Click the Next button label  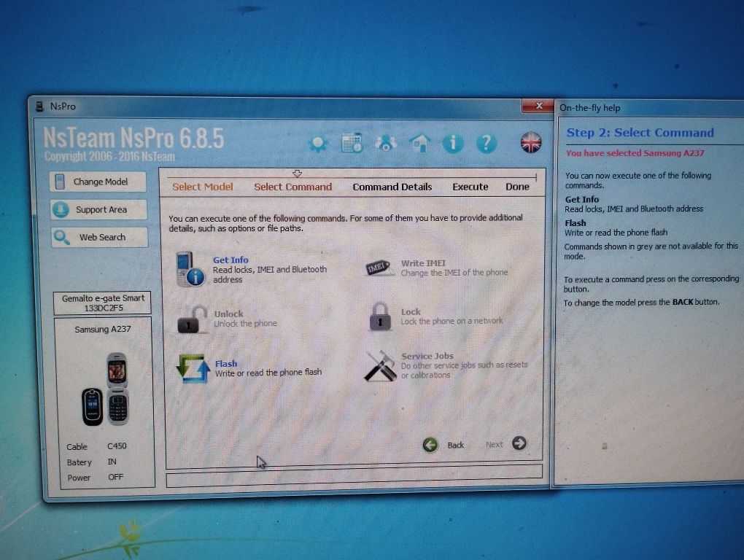coord(494,445)
